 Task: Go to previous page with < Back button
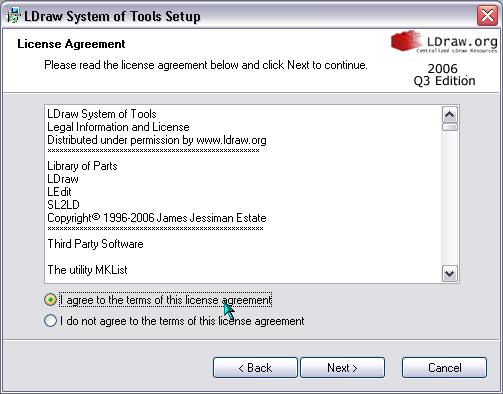255,368
